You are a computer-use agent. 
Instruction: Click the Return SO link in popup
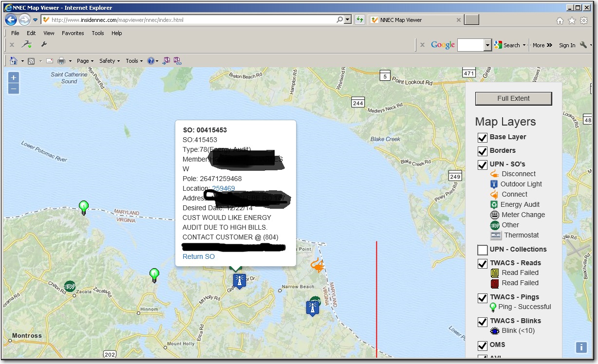click(x=198, y=256)
